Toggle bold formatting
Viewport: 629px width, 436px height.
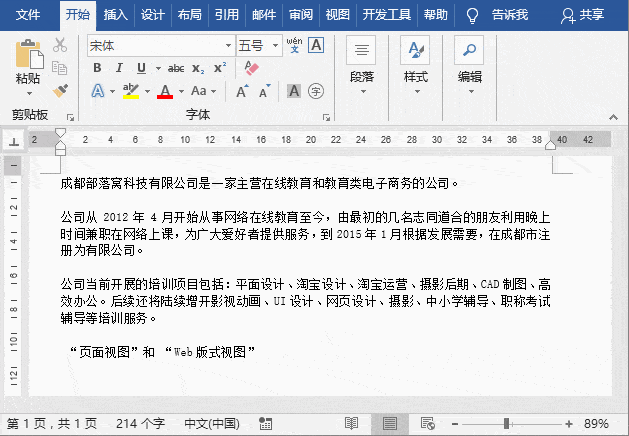pos(97,68)
